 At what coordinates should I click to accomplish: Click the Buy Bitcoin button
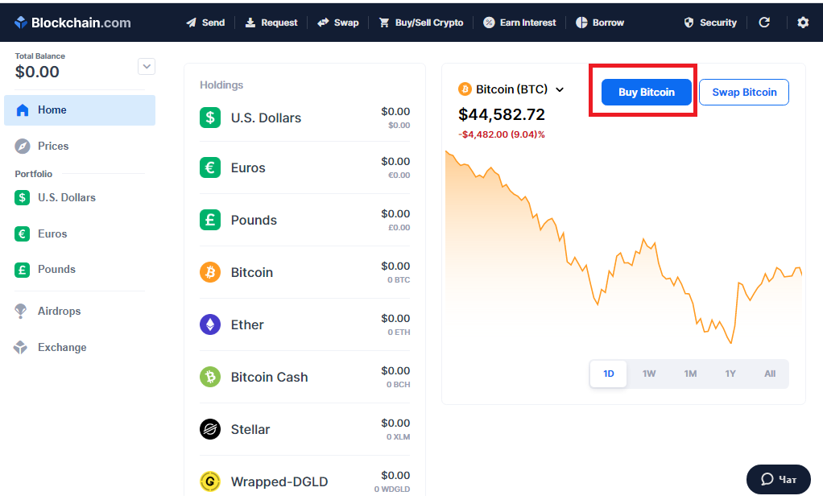pos(646,93)
